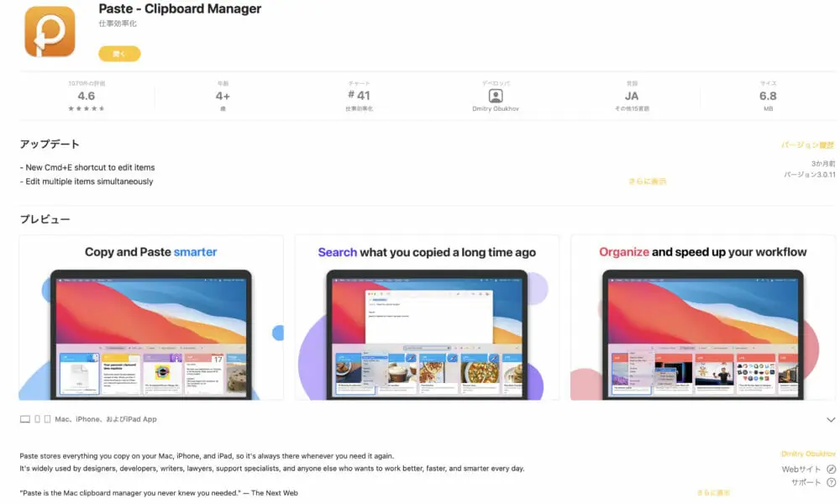Open the app with the yellow 開く button
840x504 pixels.
[x=119, y=54]
